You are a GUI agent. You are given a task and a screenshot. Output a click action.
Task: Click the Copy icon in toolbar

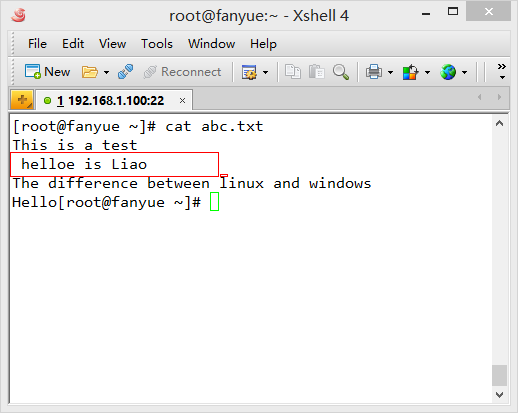click(293, 72)
